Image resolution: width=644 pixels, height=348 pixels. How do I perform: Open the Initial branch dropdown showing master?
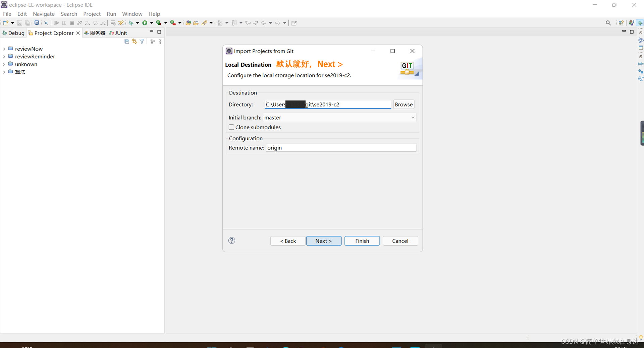(413, 118)
